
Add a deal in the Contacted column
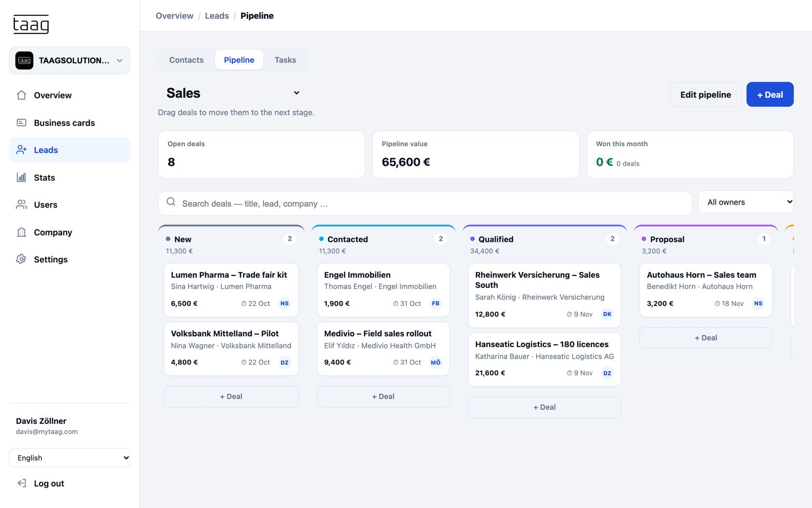coord(383,397)
